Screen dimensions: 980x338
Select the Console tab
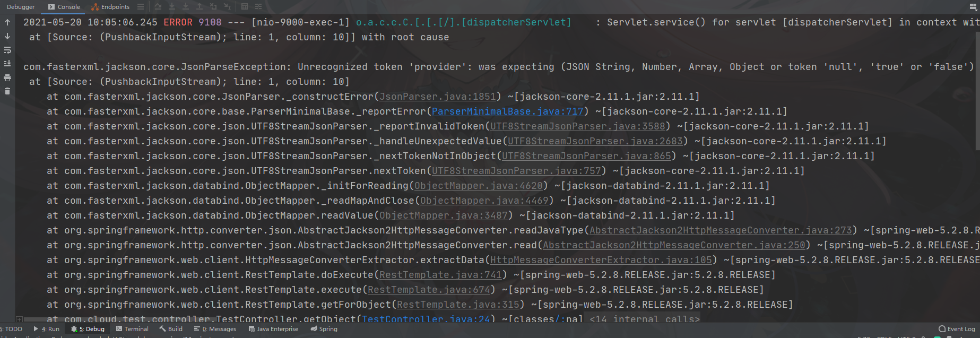pyautogui.click(x=64, y=7)
